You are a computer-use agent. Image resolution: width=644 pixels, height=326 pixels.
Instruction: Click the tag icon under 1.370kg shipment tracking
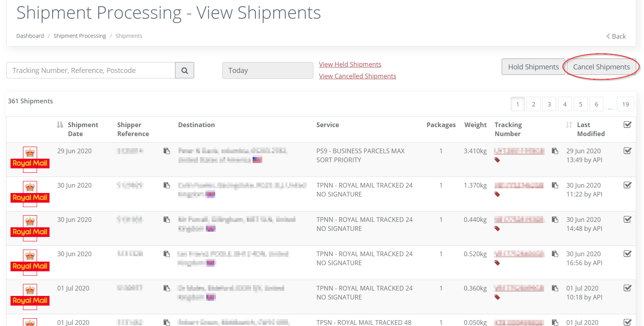(497, 194)
